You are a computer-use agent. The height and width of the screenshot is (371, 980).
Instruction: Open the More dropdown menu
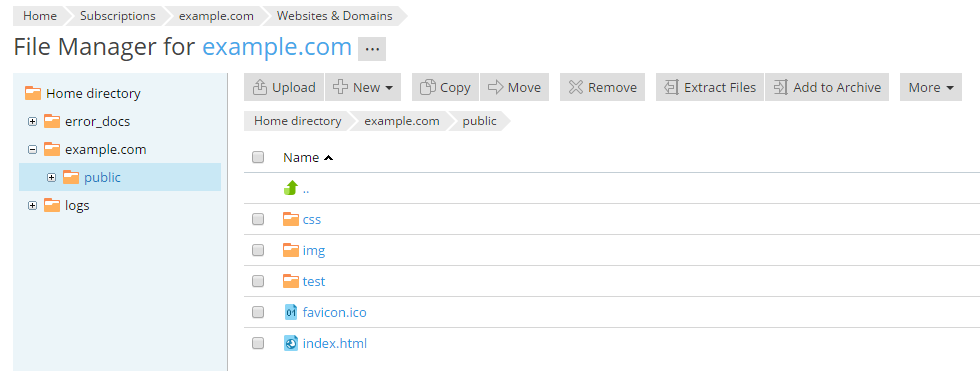(x=931, y=87)
